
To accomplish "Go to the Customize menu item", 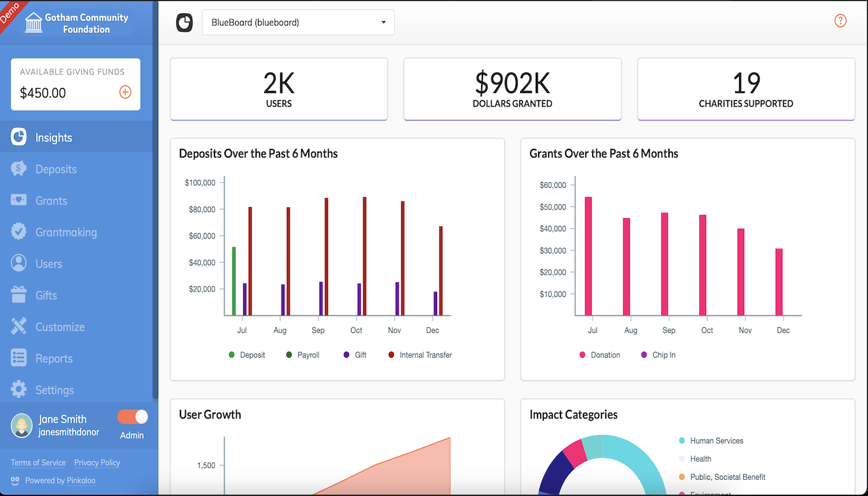I will [x=76, y=327].
